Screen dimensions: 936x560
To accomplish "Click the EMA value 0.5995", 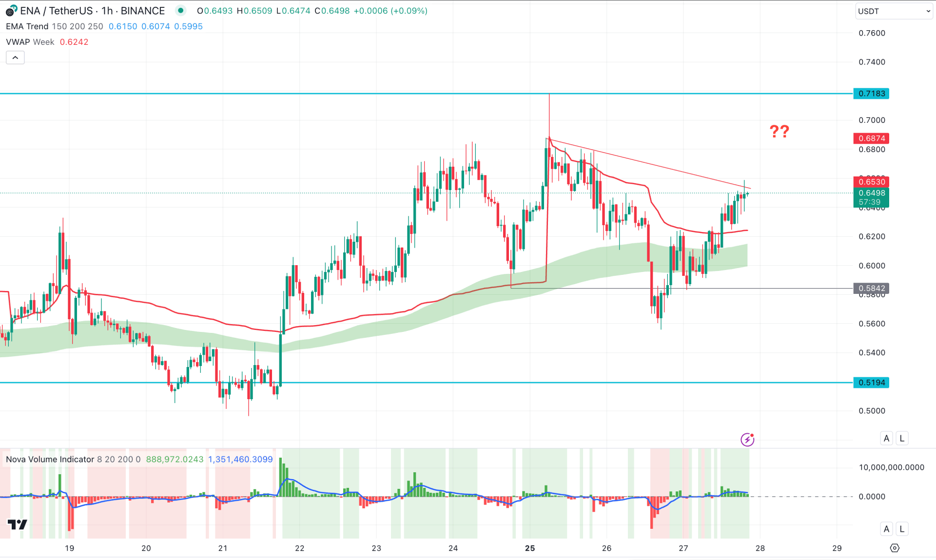I will coord(188,26).
